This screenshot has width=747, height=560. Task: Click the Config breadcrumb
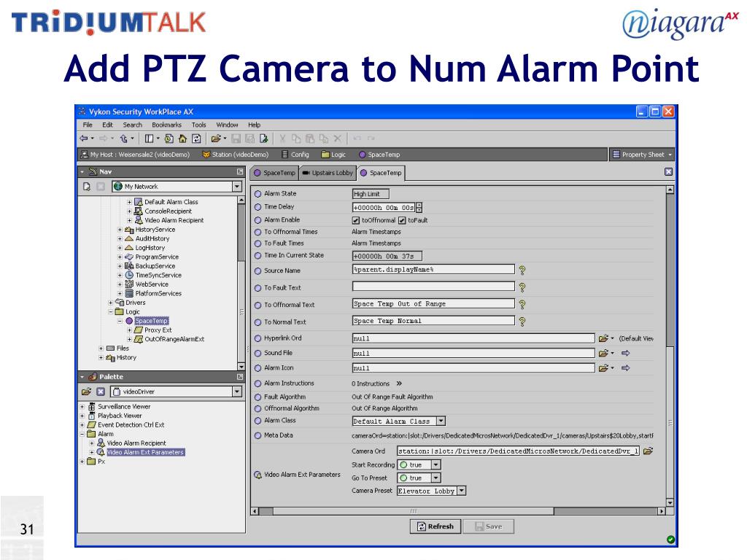pyautogui.click(x=295, y=155)
